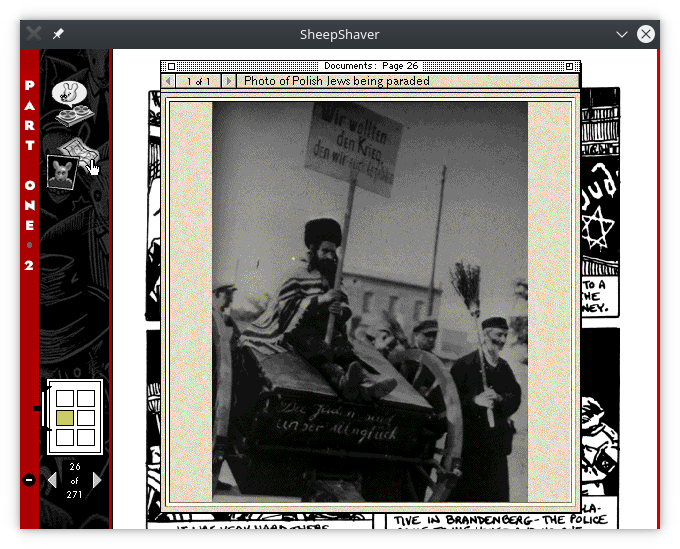The width and height of the screenshot is (680, 549).
Task: Click the photo of the paraded men
Action: [370, 300]
